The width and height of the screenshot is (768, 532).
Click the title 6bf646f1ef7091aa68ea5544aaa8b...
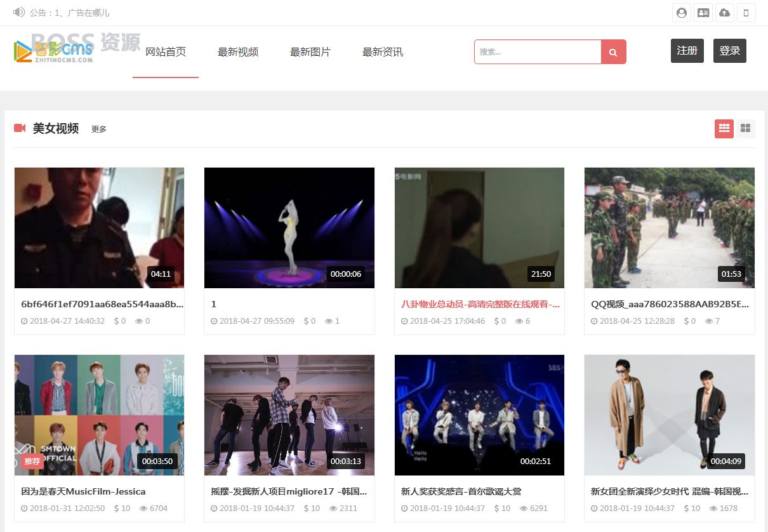coord(102,304)
